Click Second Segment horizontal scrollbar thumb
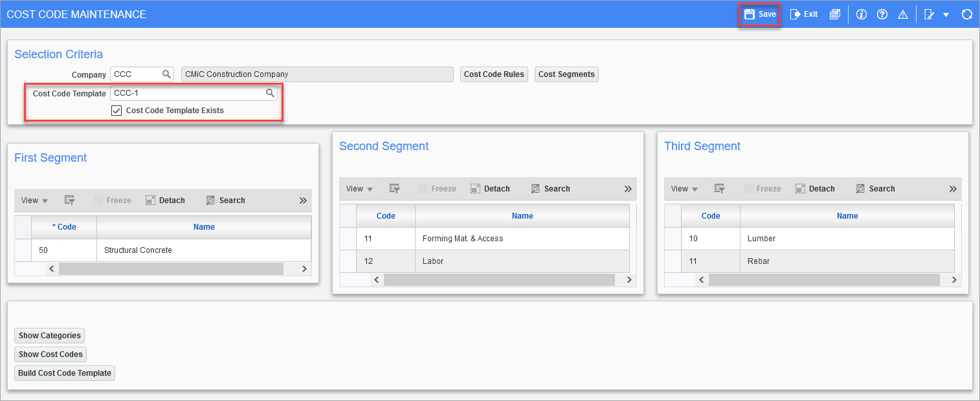Screen dimensions: 980x401 tap(499, 280)
